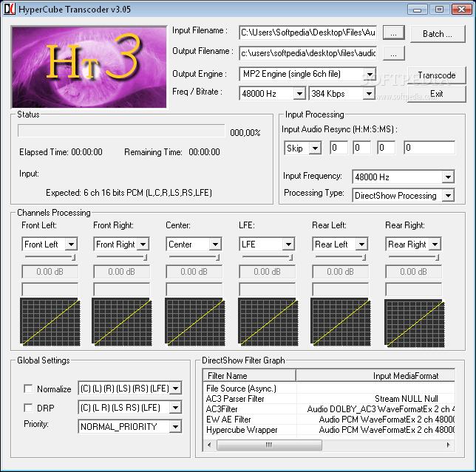Enable the Normalize checkbox
Image resolution: width=476 pixels, height=472 pixels.
tap(28, 389)
